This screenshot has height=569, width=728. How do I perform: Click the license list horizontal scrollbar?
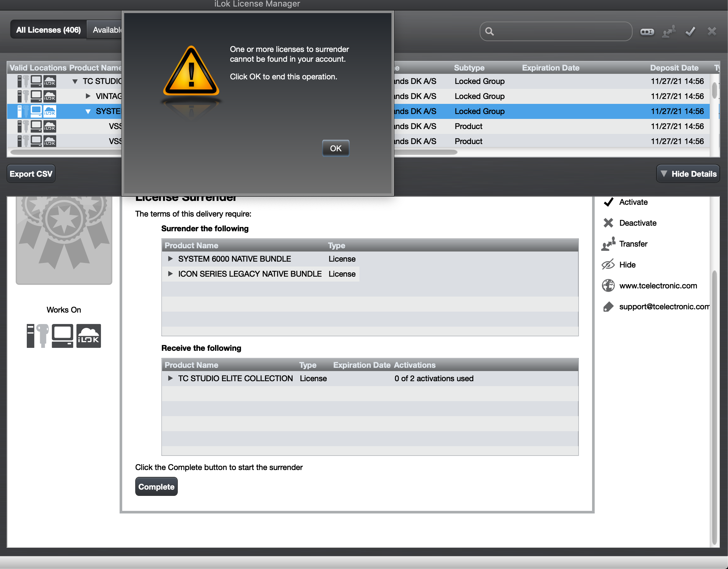(x=234, y=152)
